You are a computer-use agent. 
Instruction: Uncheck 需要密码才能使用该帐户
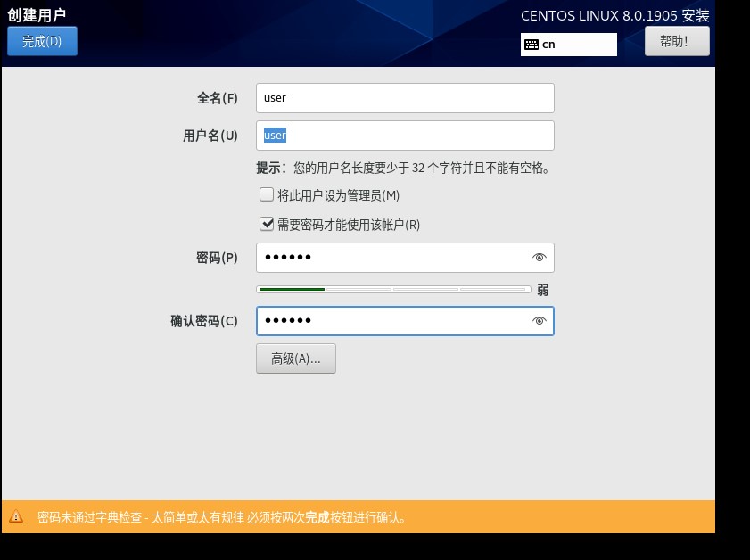click(266, 225)
